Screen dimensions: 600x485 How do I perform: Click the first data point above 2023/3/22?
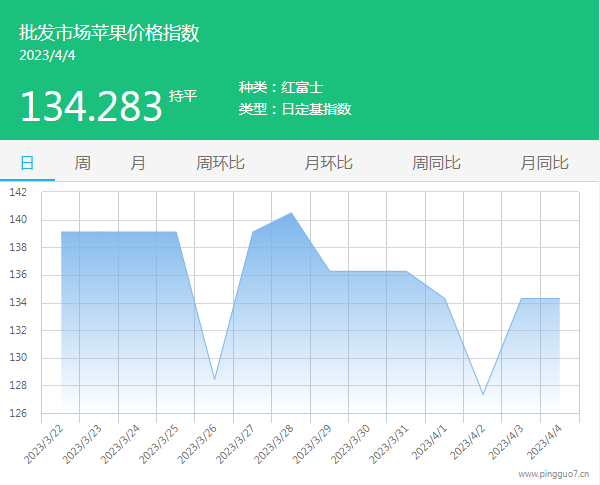(x=61, y=232)
